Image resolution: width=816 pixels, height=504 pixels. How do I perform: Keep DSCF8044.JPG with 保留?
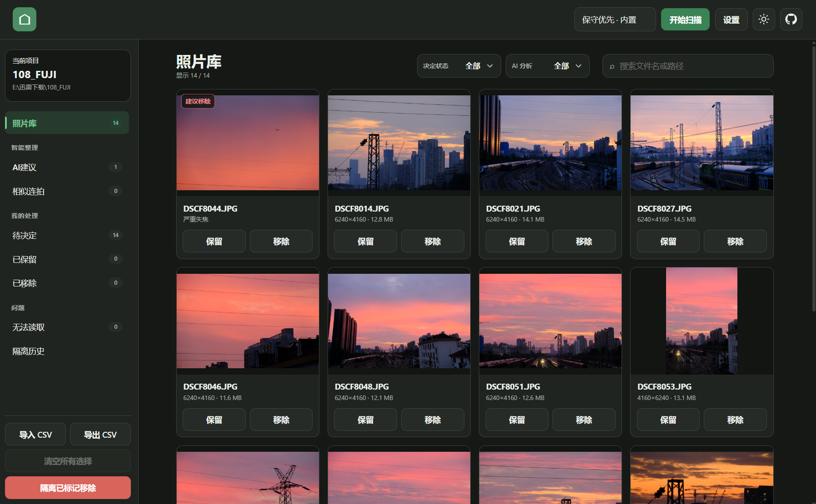pyautogui.click(x=214, y=241)
